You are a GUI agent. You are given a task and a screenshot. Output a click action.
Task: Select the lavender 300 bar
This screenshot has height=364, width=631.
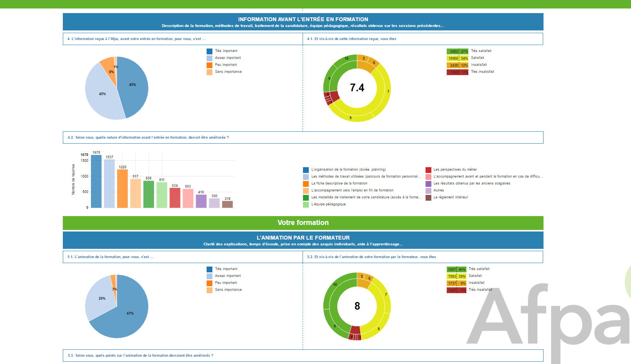tap(214, 203)
